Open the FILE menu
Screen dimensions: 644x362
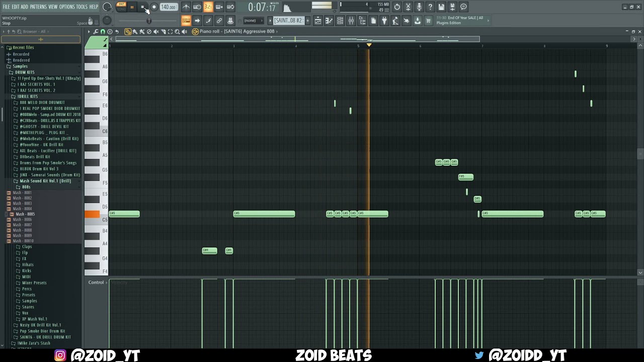click(x=6, y=7)
